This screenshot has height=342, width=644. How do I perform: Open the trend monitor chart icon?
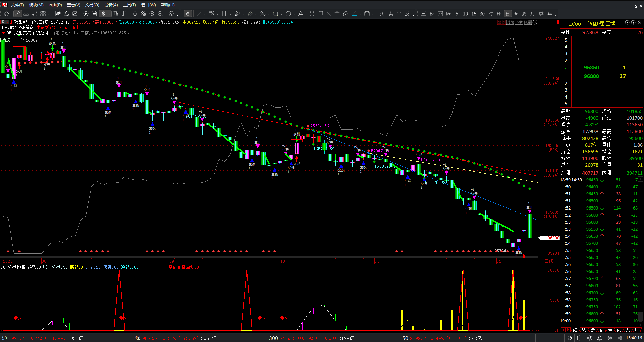click(x=75, y=14)
